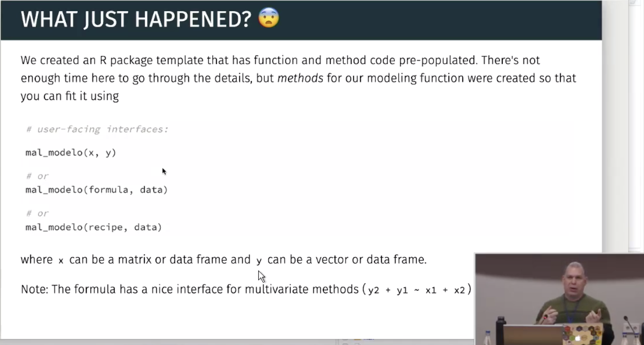Click the speaker webcam video overlay
Viewport: 644px width, 345px height.
coord(559,299)
